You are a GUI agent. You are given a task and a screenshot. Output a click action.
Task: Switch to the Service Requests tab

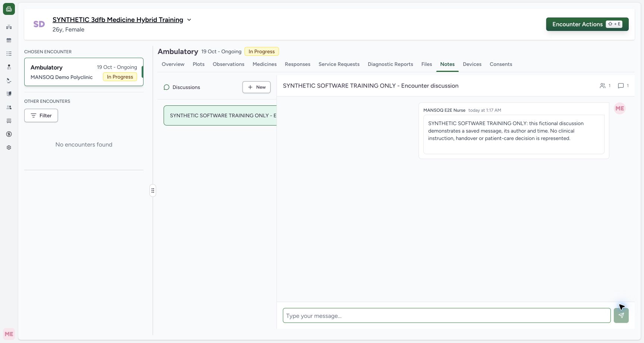[339, 64]
